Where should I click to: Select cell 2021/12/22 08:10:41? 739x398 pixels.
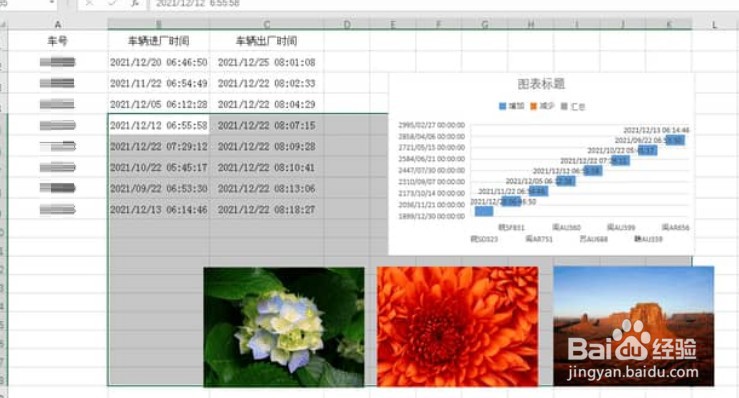pos(267,167)
